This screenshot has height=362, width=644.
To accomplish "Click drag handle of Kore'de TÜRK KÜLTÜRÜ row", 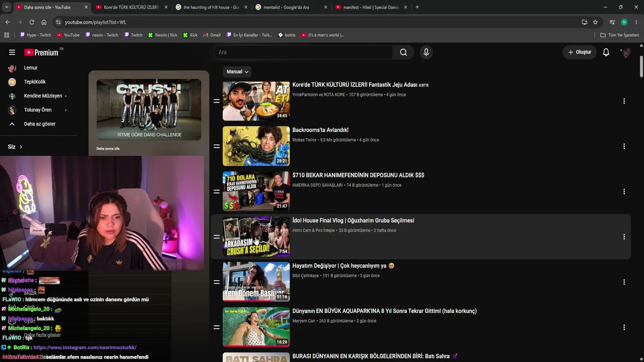I will [216, 101].
